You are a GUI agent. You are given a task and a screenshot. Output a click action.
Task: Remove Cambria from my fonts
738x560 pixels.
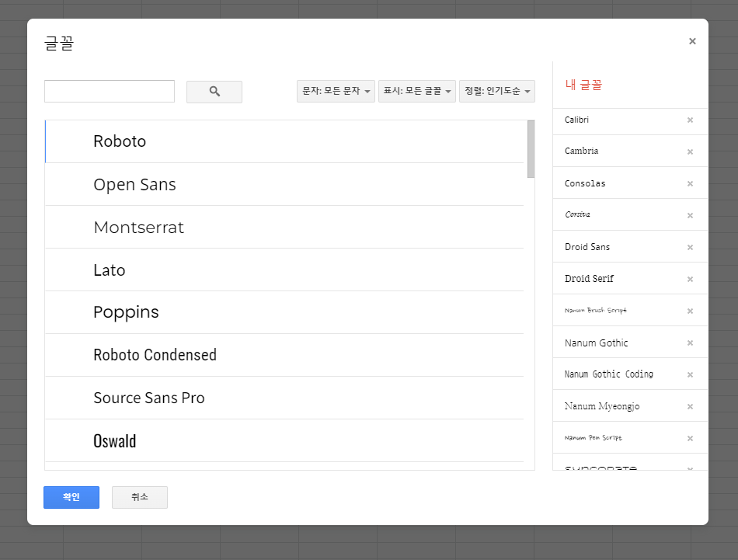click(690, 151)
